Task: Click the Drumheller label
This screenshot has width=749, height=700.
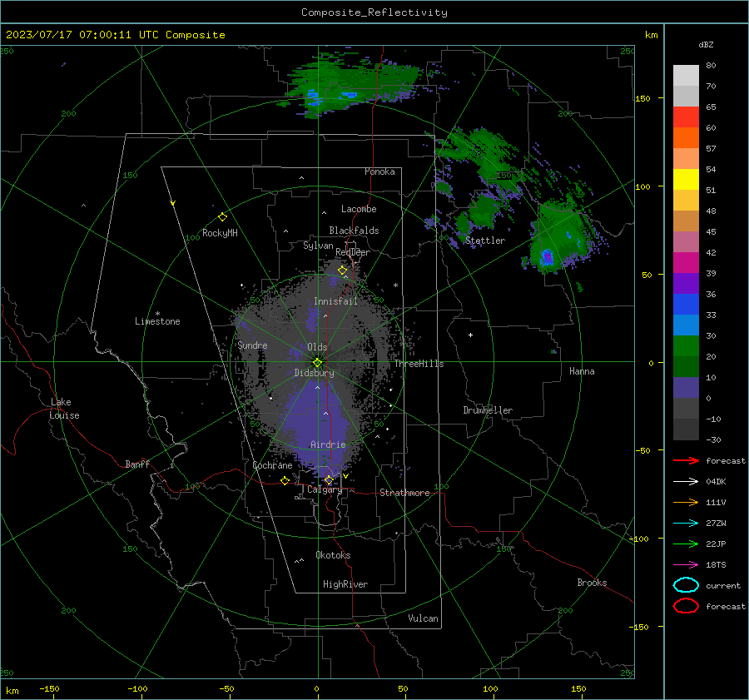Action: (x=488, y=410)
